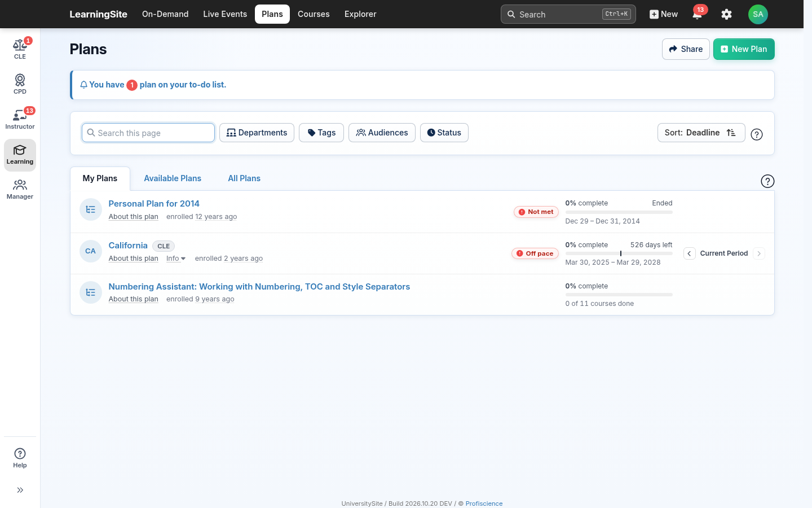Go to next period for California

click(759, 253)
